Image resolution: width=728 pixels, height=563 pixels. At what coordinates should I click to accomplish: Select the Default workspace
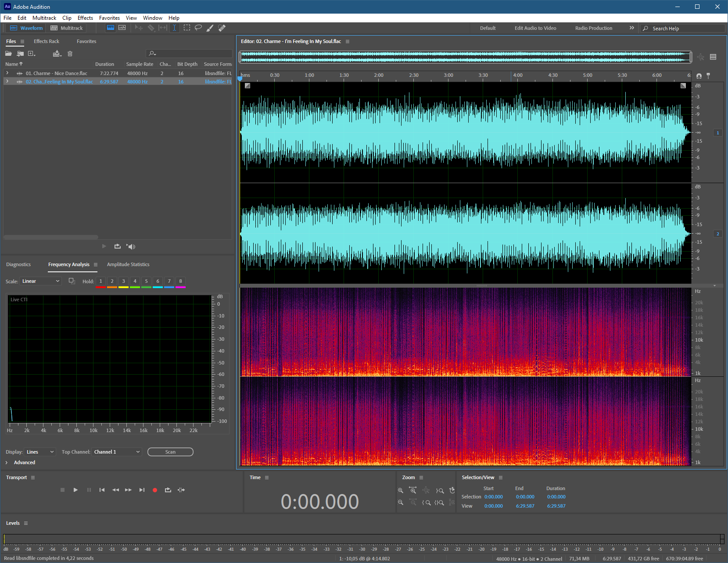coord(488,28)
